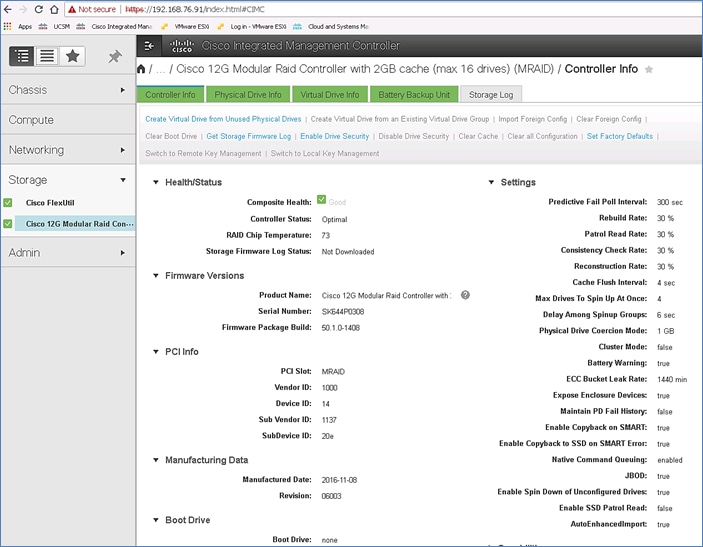Click the Cisco logo in the header
703x547 pixels.
click(x=182, y=46)
